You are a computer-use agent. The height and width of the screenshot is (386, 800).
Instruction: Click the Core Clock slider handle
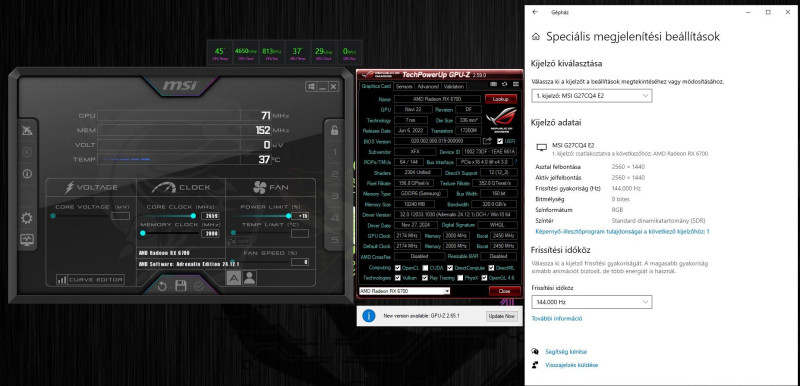coord(193,216)
